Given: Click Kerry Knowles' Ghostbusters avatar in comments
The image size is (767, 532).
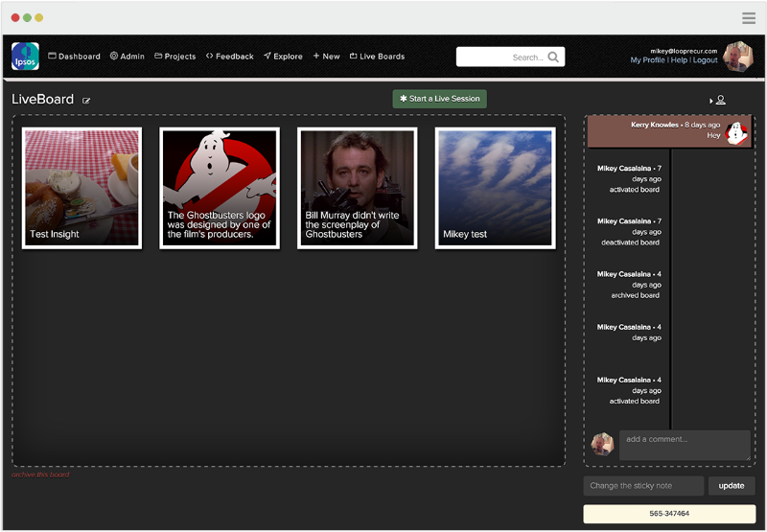Looking at the screenshot, I should point(736,131).
